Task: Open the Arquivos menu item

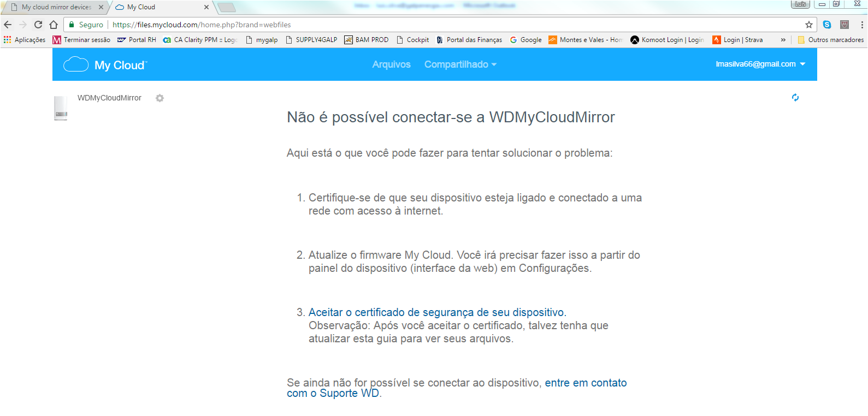Action: (392, 64)
